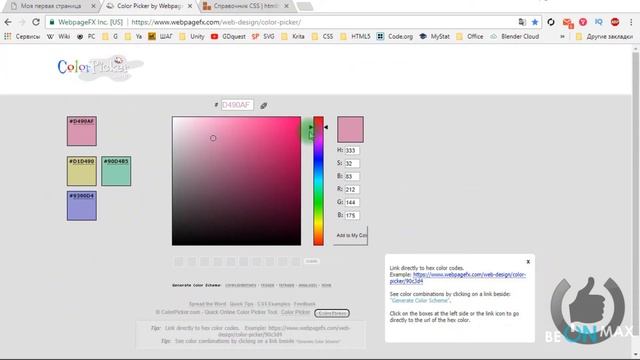The image size is (640, 360).
Task: Click the brightness field showing 83
Action: click(352, 177)
